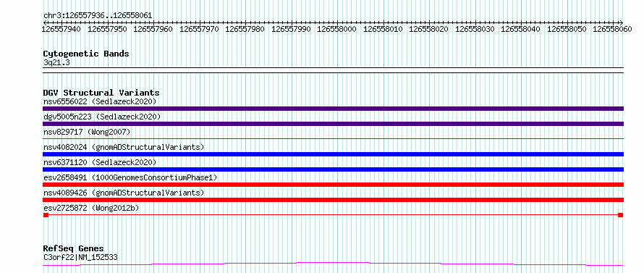Viewport: 644px width, 273px height.
Task: Click the blue bar for nsv6371120
Action: [x=333, y=169]
